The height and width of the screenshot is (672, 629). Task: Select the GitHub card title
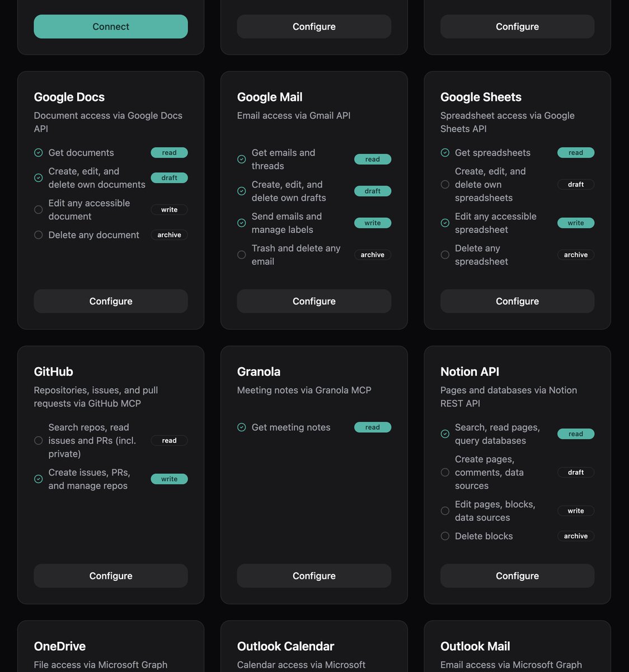tap(54, 372)
